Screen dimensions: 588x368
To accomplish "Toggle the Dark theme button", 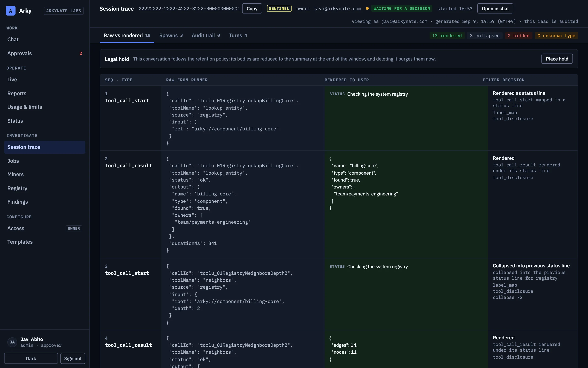I will coord(31,358).
